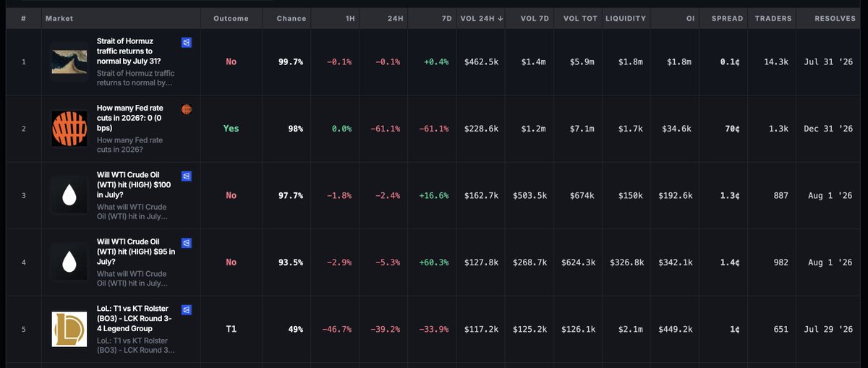Click the 98% chance value
The width and height of the screenshot is (868, 368).
pos(295,129)
